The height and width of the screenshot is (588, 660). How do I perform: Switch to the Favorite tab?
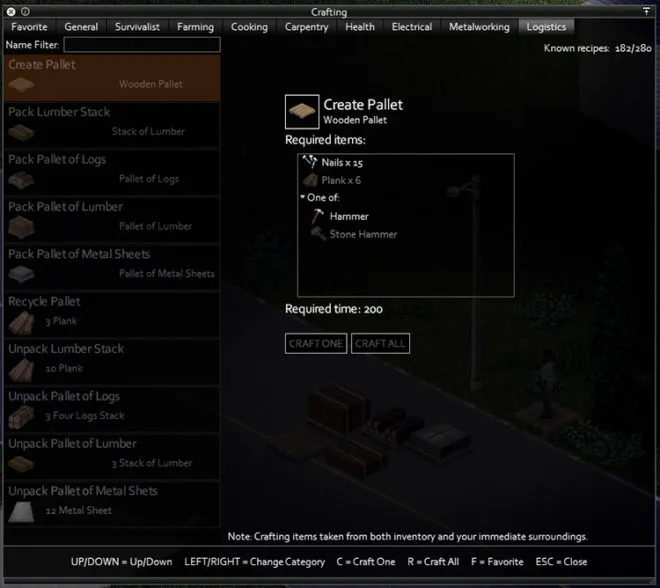tap(29, 27)
